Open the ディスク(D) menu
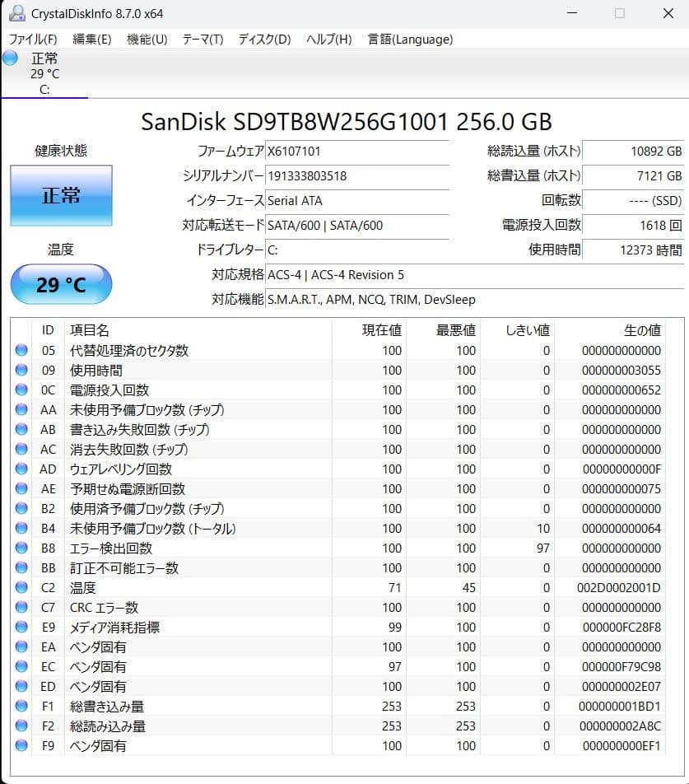 pyautogui.click(x=264, y=39)
